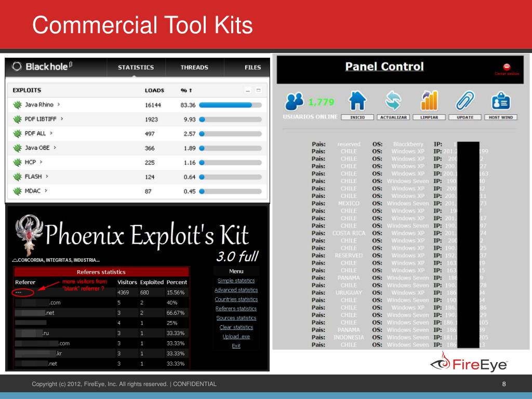Click the 66.67% percent cell

point(176,313)
